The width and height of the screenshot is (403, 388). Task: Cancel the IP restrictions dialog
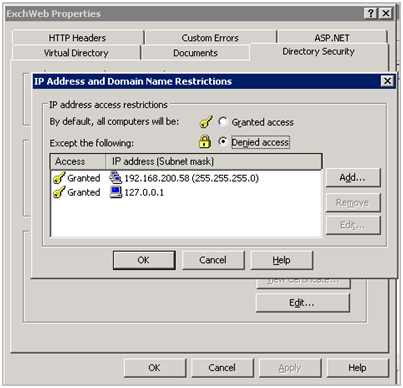tap(213, 260)
